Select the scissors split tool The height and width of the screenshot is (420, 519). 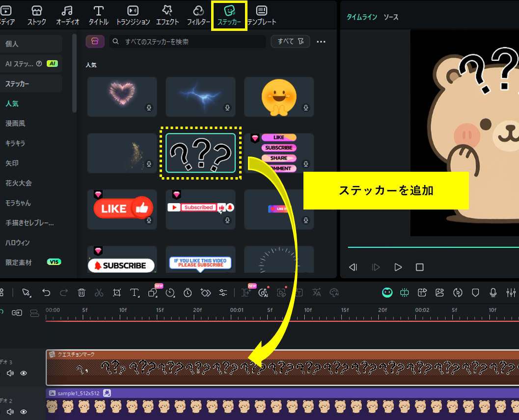[x=99, y=292]
